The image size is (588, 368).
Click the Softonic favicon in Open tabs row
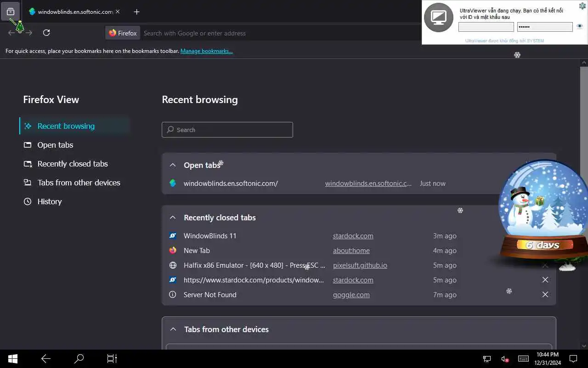[173, 183]
